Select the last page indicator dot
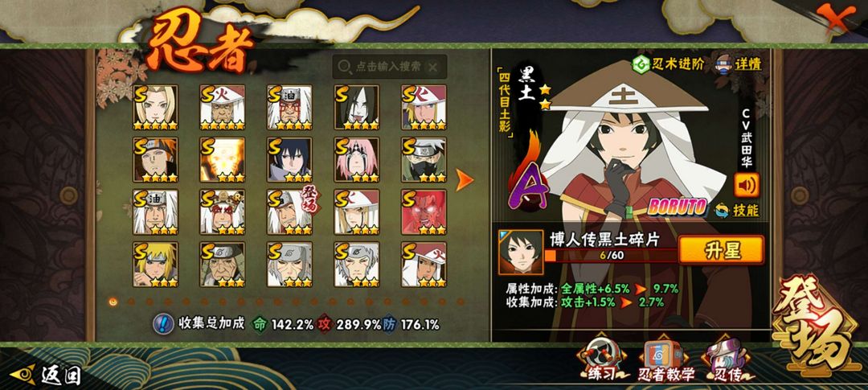Image resolution: width=868 pixels, height=390 pixels. point(460,302)
